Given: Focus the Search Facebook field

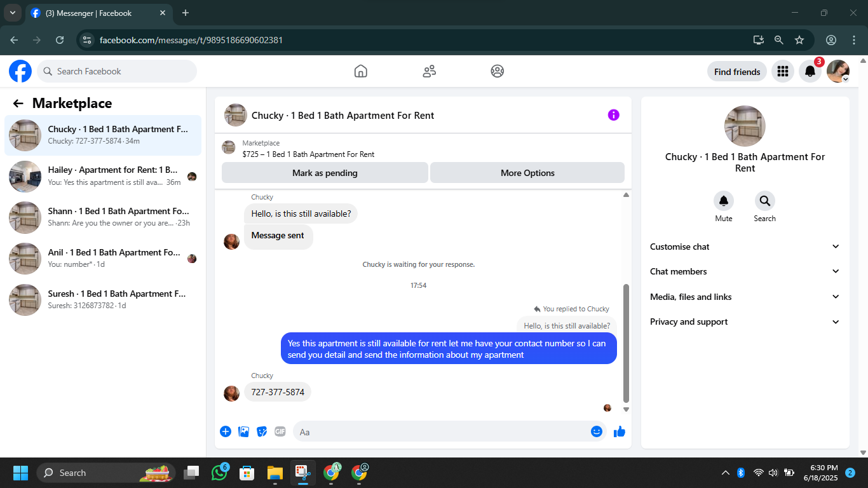Looking at the screenshot, I should click(x=117, y=71).
